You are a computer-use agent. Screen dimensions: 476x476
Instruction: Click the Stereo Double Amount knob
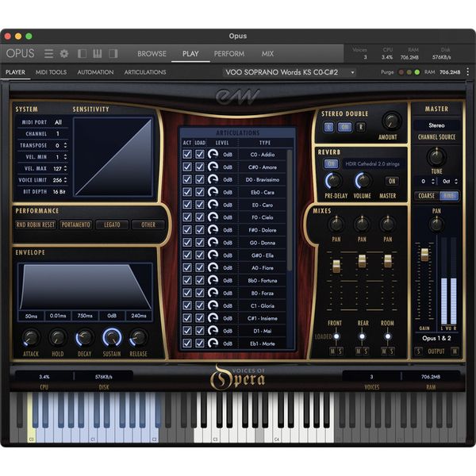pos(391,121)
